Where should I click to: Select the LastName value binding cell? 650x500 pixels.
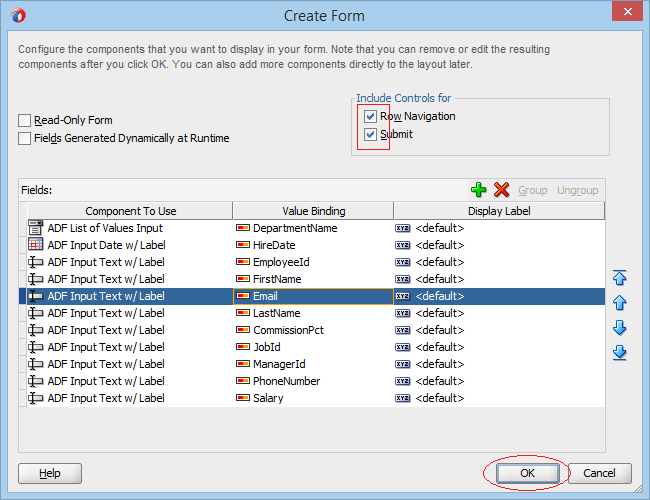pos(313,313)
